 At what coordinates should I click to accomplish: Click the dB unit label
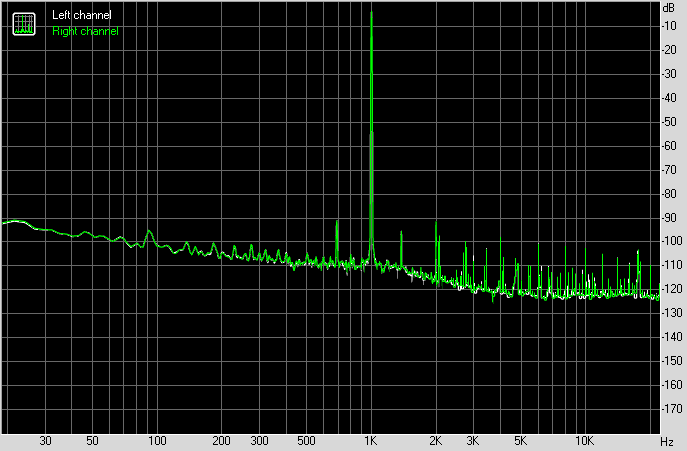coord(669,8)
